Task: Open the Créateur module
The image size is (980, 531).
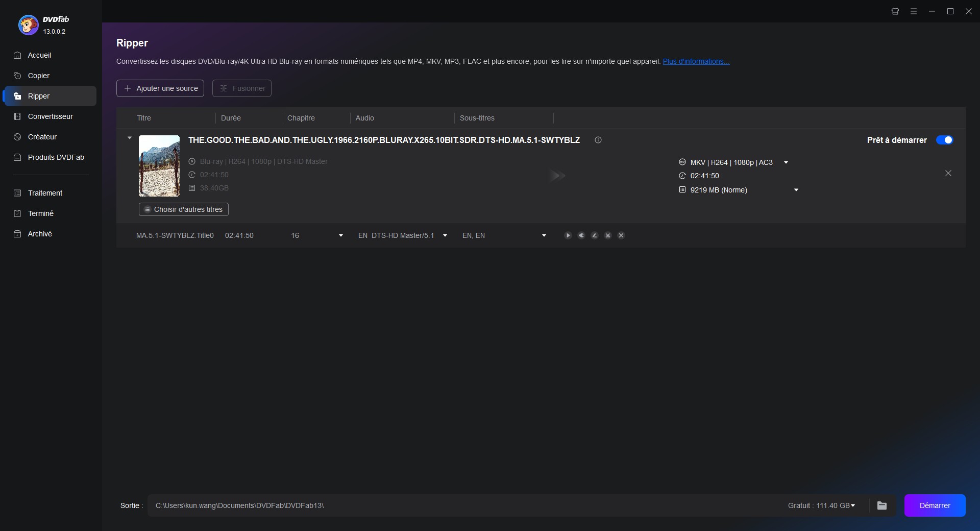Action: point(49,137)
